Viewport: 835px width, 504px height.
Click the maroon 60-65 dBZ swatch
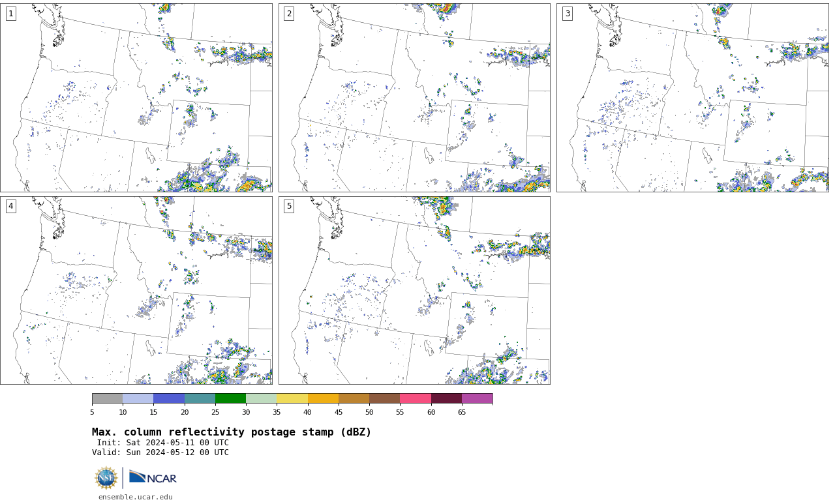[446, 398]
